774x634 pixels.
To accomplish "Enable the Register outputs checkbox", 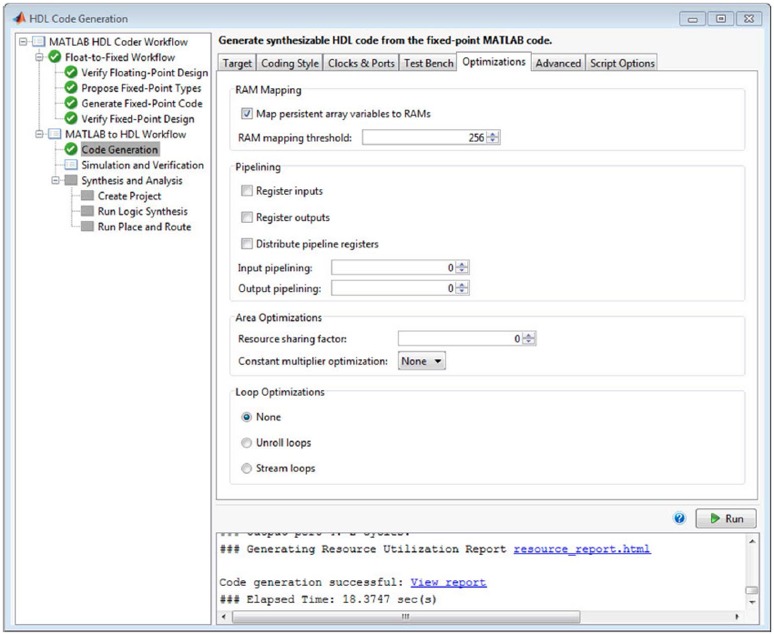I will 246,217.
